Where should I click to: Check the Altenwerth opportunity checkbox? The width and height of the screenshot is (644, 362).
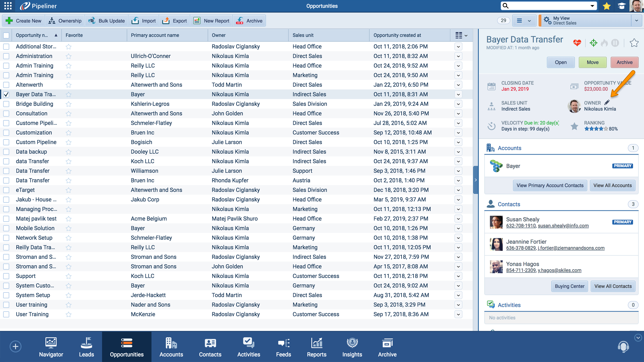6,85
